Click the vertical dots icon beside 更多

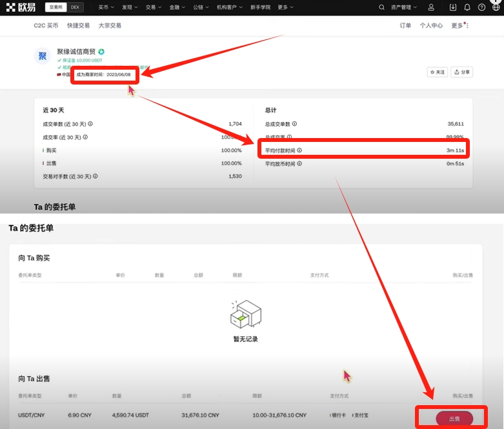click(467, 25)
